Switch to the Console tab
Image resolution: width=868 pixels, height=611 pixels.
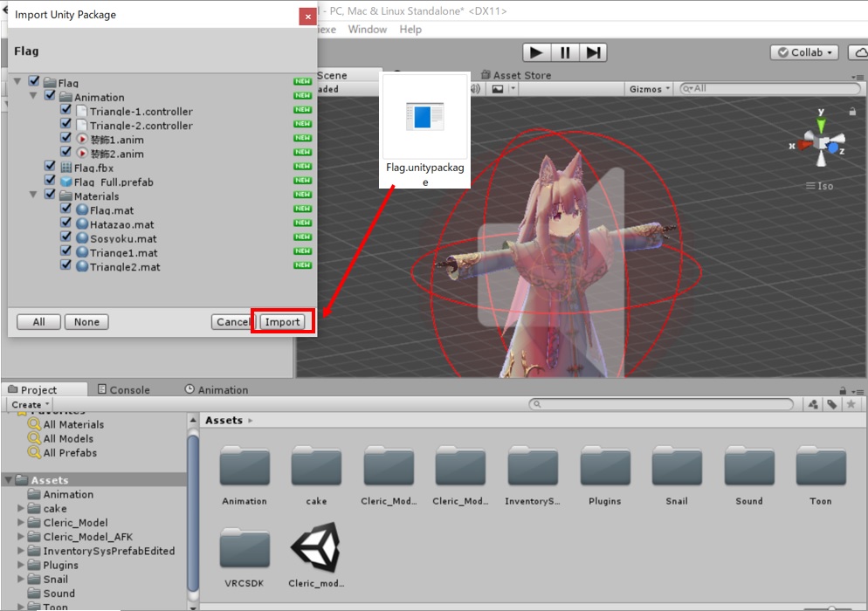pos(123,390)
